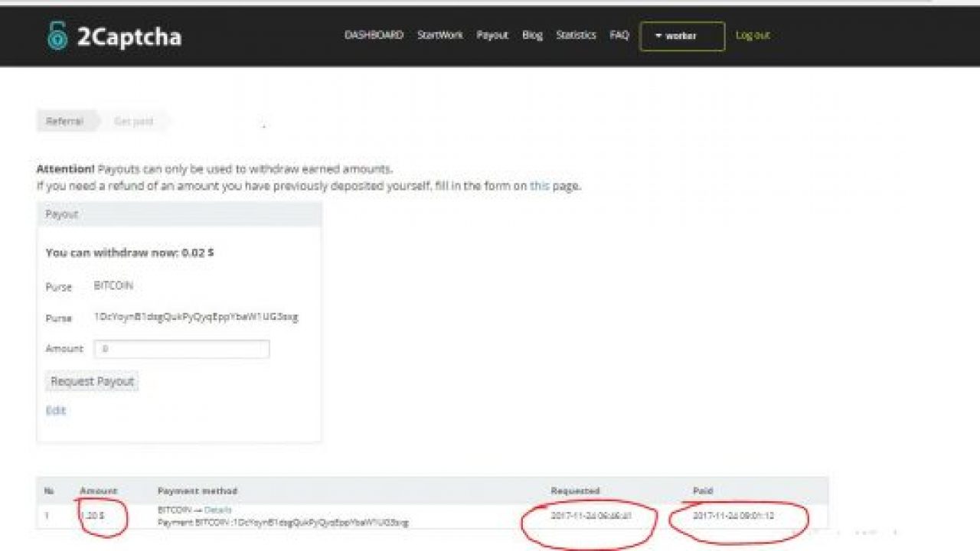Viewport: 980px width, 551px height.
Task: Click the Log out link
Action: 753,35
